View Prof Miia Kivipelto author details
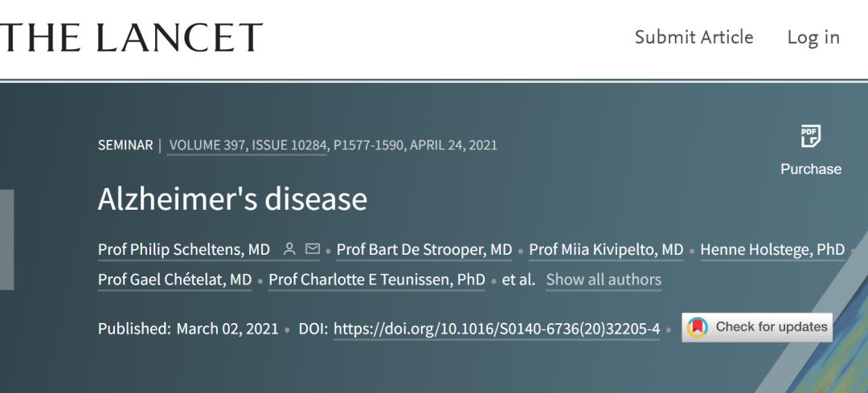Screen dimensions: 868x393 pos(606,250)
